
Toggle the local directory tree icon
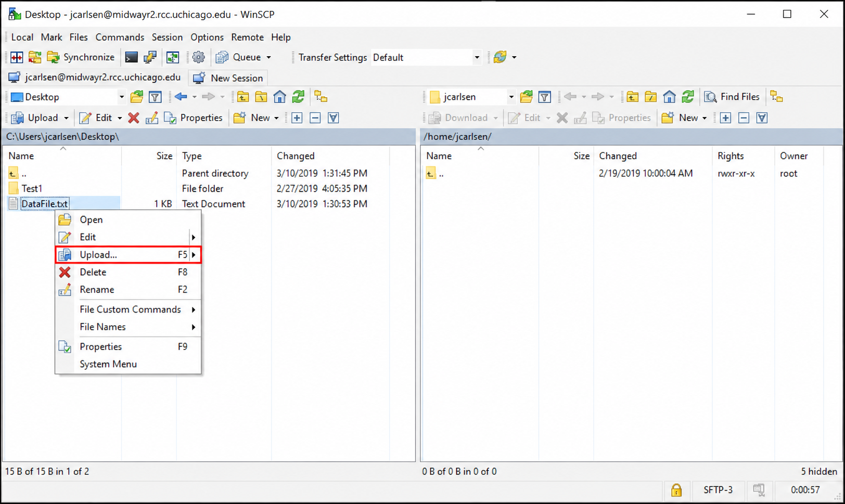pyautogui.click(x=321, y=97)
